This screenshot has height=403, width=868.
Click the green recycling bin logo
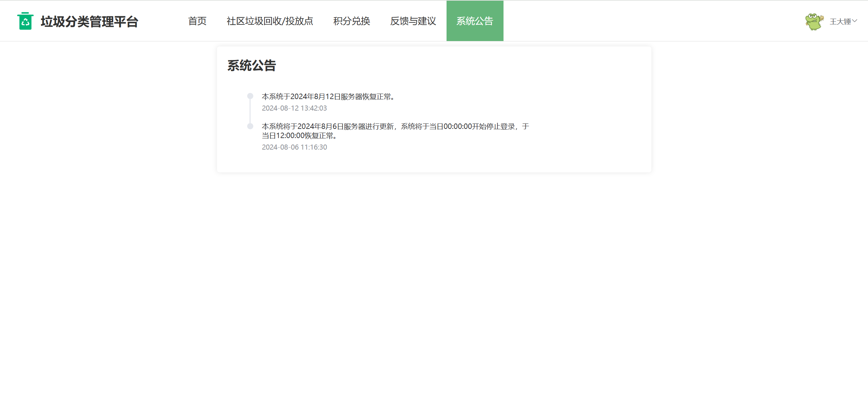25,21
